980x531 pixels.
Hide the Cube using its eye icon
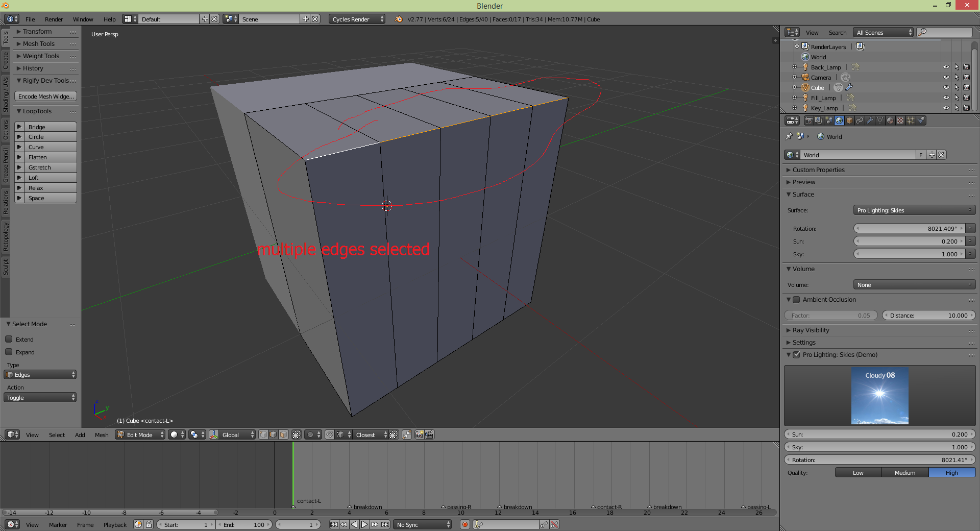tap(946, 87)
